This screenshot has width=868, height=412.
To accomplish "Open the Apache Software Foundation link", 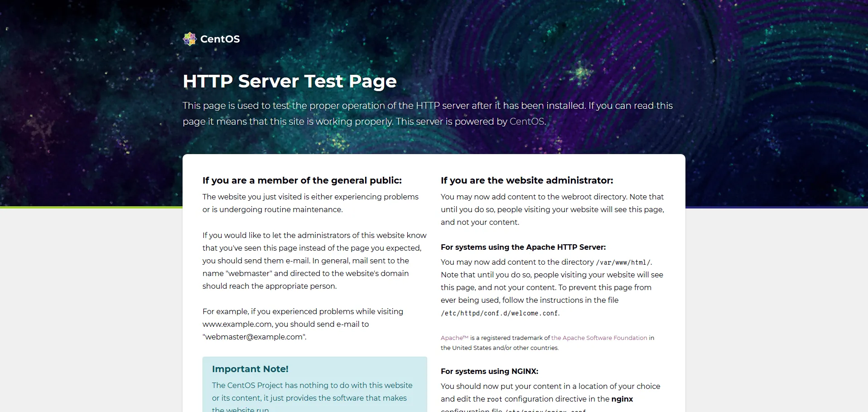I will [599, 338].
